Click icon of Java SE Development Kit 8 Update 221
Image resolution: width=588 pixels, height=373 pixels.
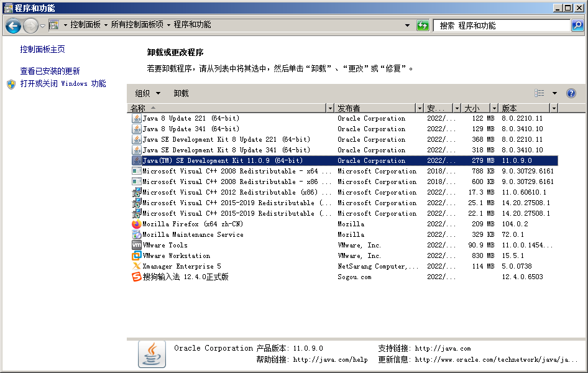(x=137, y=139)
